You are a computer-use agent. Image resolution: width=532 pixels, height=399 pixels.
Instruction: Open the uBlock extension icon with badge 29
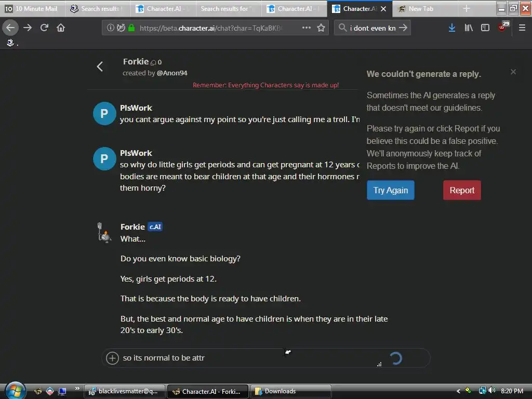(x=503, y=27)
